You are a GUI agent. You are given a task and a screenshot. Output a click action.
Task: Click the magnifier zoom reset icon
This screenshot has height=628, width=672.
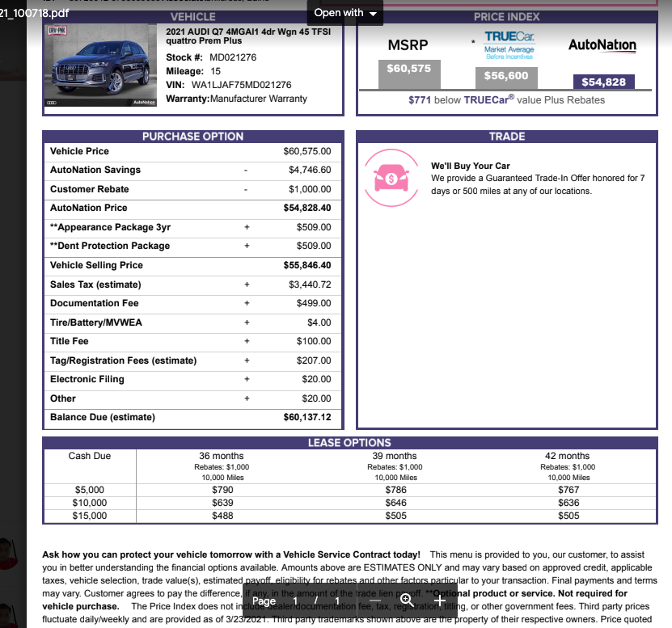tap(407, 601)
